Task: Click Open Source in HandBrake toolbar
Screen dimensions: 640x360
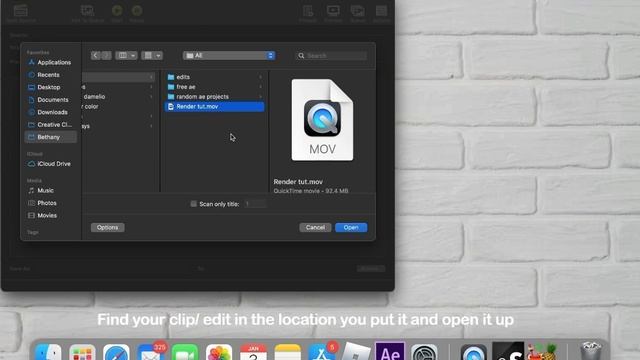Action: pyautogui.click(x=21, y=13)
